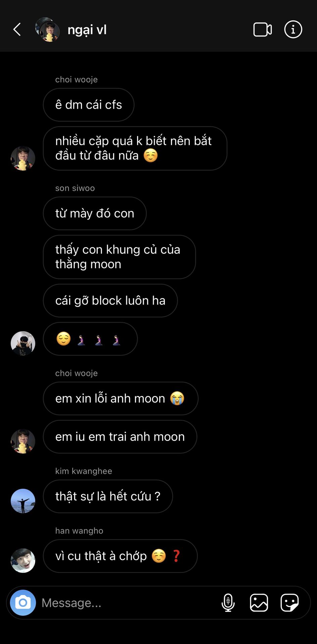This screenshot has height=644, width=317.
Task: Open chat info details icon
Action: tap(293, 30)
